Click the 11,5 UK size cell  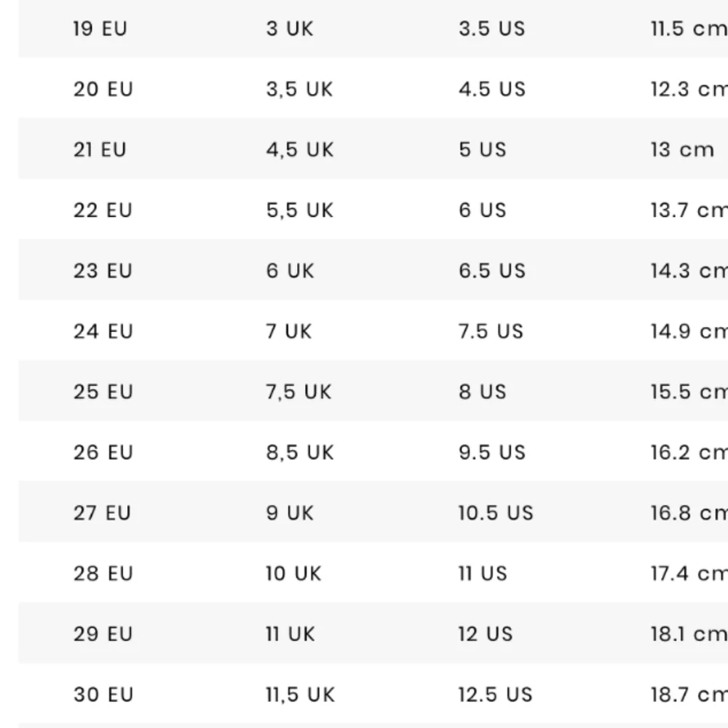point(301,695)
